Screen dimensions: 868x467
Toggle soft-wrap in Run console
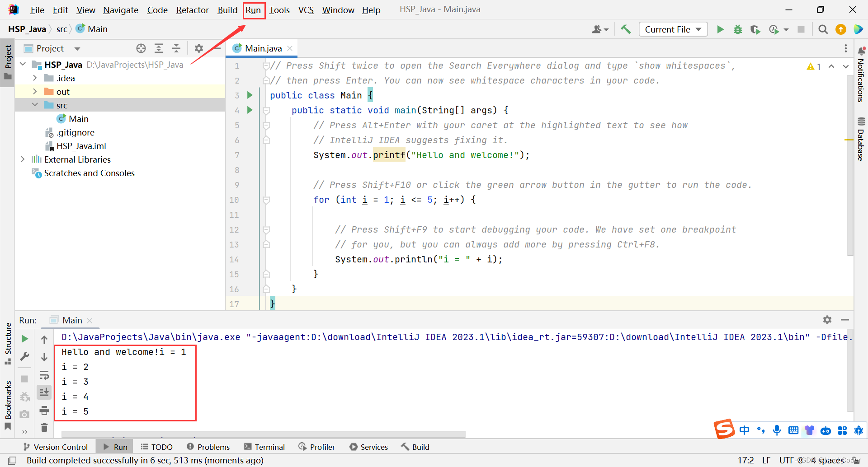(x=44, y=375)
